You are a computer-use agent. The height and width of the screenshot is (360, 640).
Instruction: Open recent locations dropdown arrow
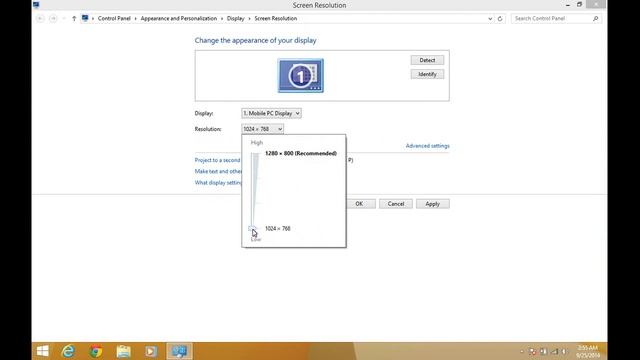64,18
